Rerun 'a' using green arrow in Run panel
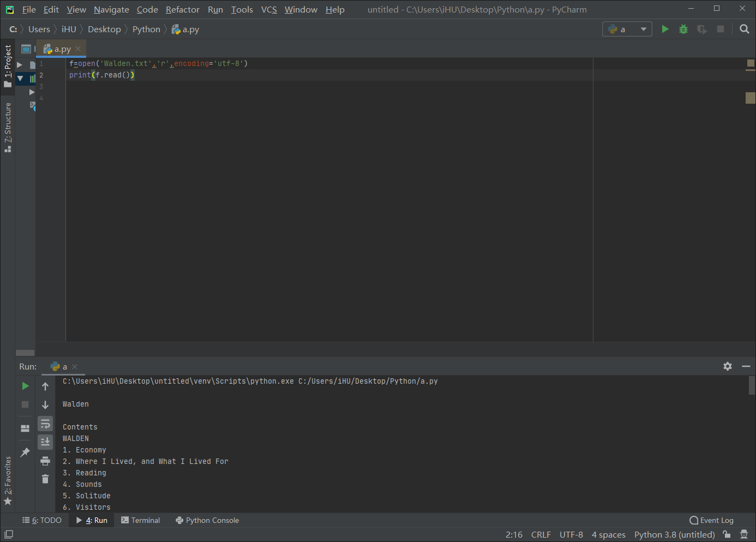756x542 pixels. tap(25, 386)
